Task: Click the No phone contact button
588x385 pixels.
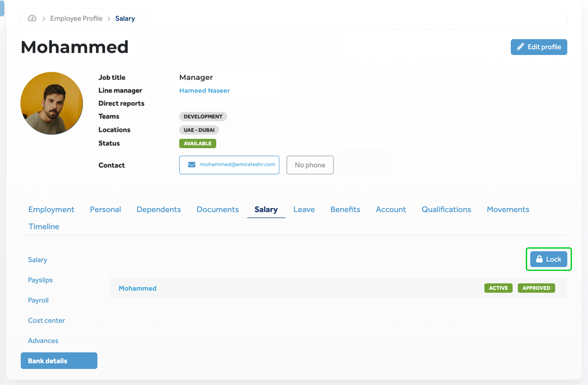Action: (x=310, y=165)
